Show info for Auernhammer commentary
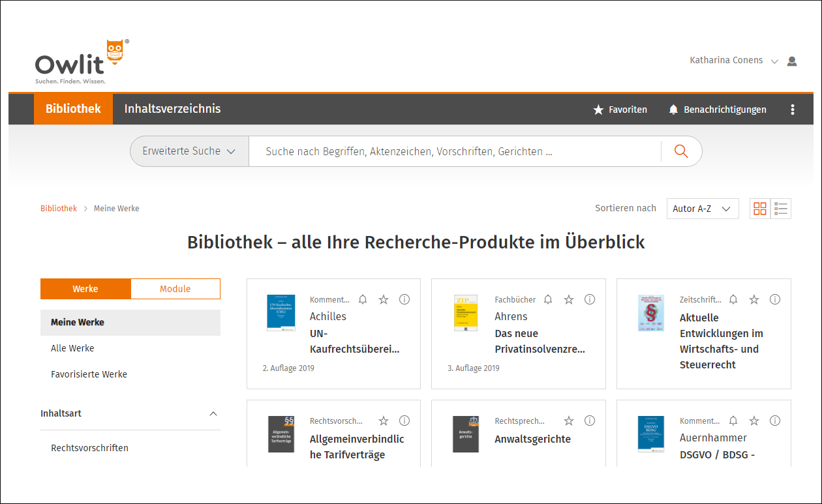The width and height of the screenshot is (822, 504). [775, 421]
